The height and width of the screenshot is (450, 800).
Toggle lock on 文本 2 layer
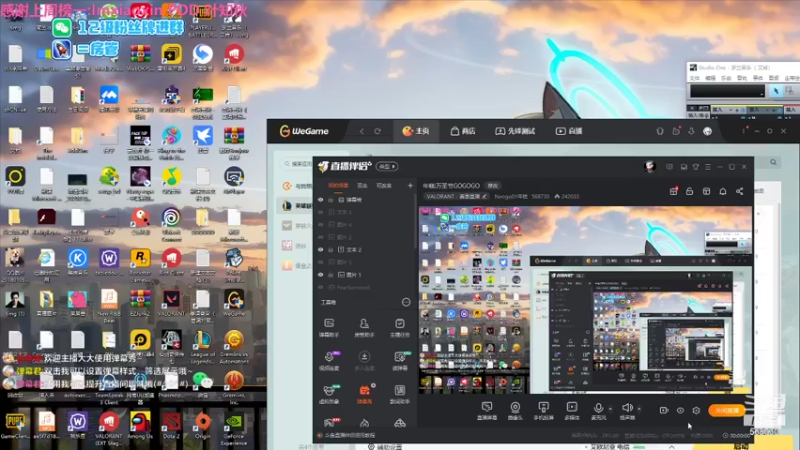331,249
